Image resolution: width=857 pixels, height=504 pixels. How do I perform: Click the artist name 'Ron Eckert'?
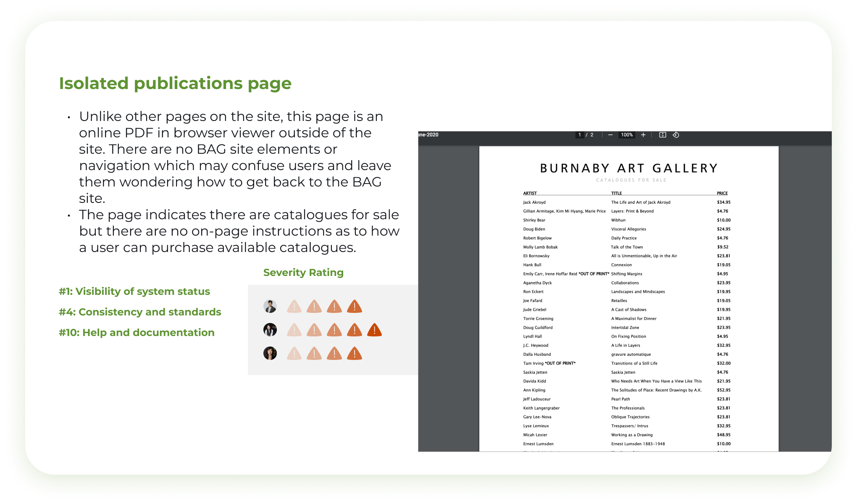533,292
